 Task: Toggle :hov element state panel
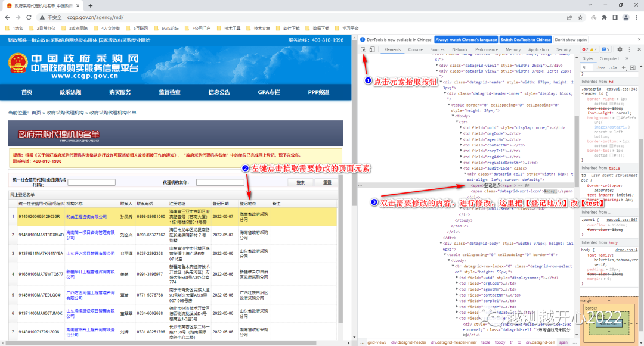coord(601,67)
